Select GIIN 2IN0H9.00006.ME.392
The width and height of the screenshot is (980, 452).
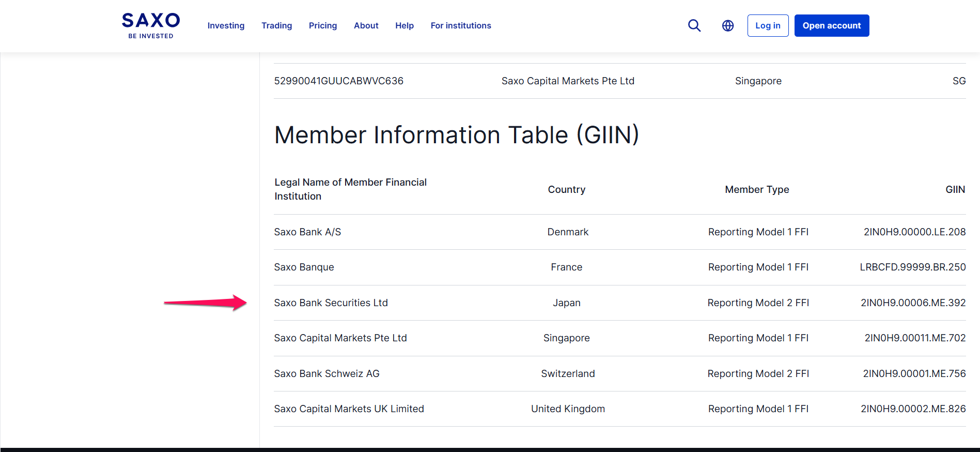coord(913,303)
